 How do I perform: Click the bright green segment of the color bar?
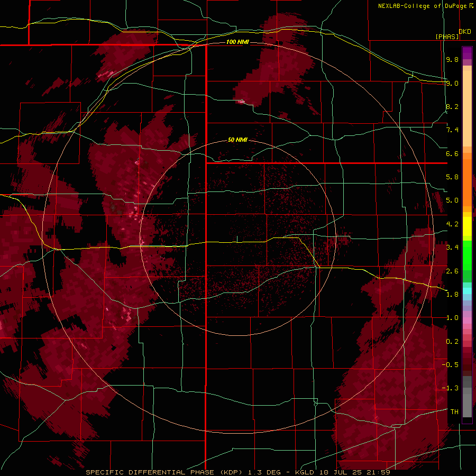(467, 255)
